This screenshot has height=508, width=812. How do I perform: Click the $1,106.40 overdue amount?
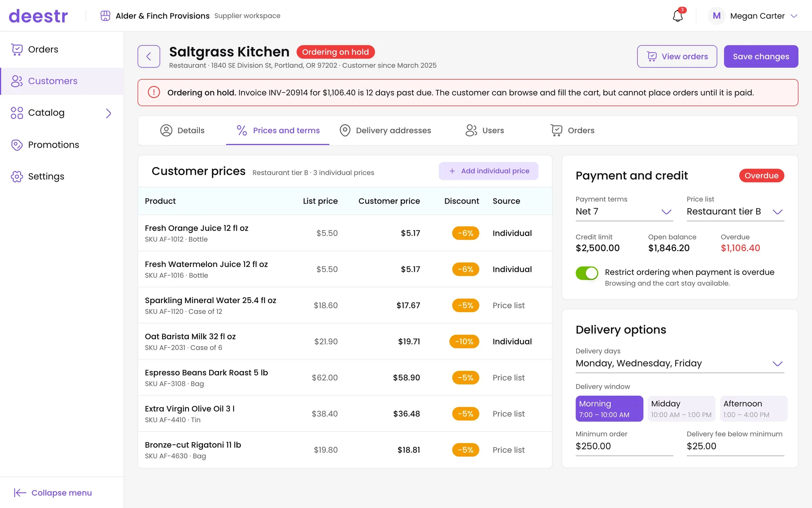pos(740,248)
